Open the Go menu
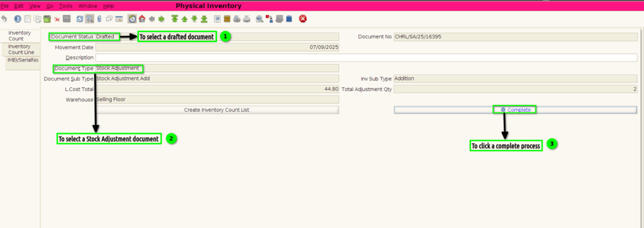This screenshot has width=644, height=228. tap(50, 6)
